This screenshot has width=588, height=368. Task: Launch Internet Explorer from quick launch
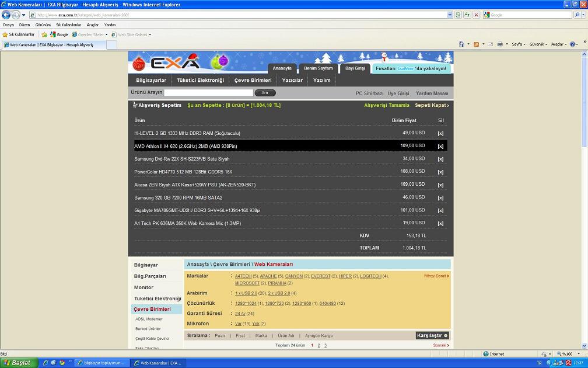(x=45, y=363)
